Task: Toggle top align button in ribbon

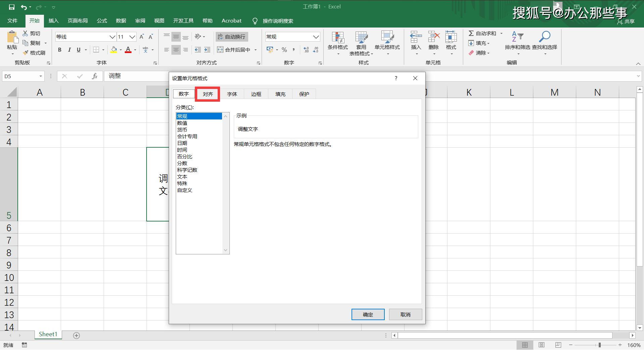Action: click(x=167, y=36)
